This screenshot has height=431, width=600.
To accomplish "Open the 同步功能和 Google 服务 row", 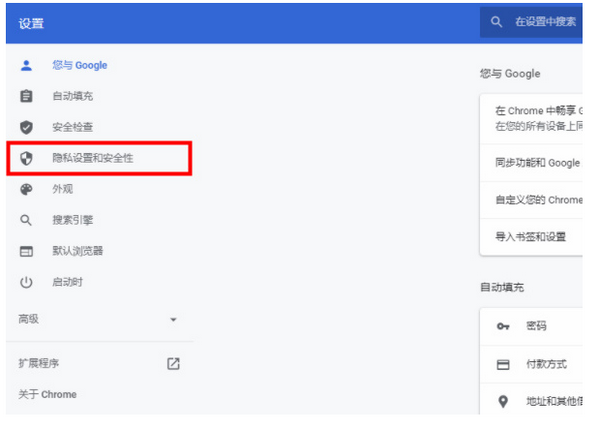I will 537,163.
